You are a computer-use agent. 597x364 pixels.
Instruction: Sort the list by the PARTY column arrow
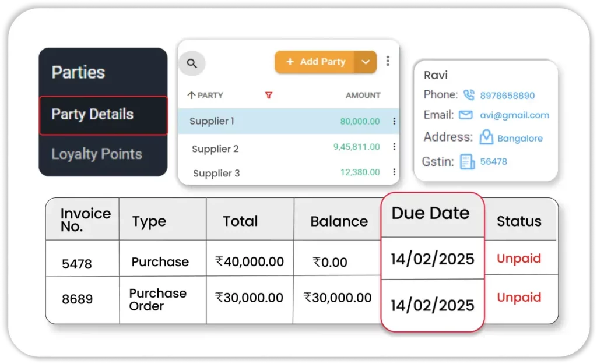click(x=191, y=96)
